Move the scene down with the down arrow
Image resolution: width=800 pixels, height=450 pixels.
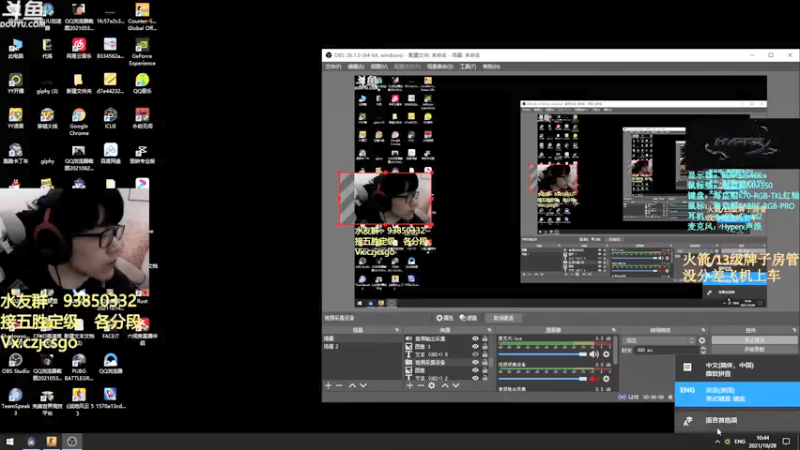click(363, 386)
